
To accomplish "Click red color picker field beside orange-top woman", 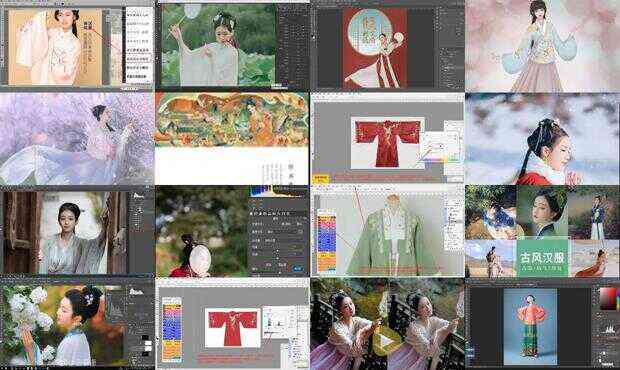I will (607, 299).
